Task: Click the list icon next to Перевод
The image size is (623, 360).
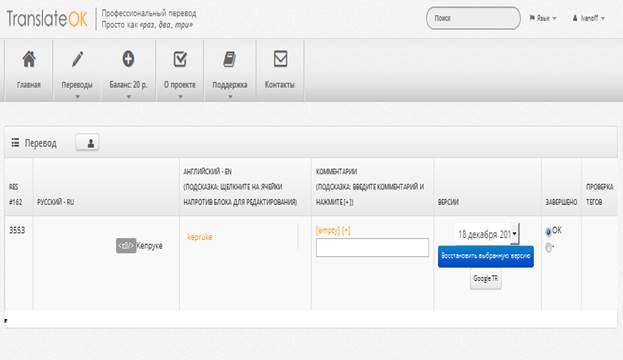Action: (x=15, y=143)
